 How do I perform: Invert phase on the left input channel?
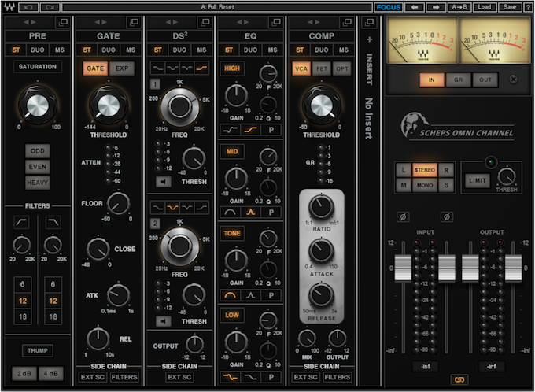click(x=404, y=216)
